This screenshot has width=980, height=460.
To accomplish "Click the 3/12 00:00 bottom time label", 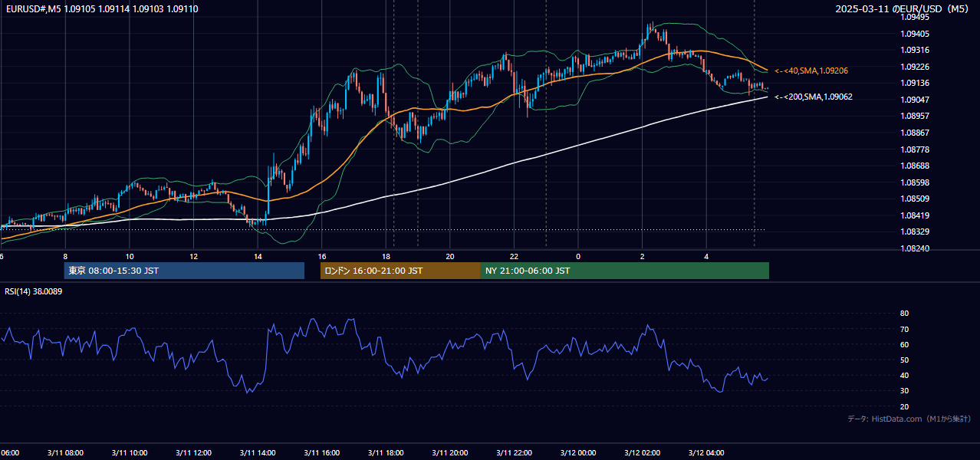I will (x=577, y=453).
